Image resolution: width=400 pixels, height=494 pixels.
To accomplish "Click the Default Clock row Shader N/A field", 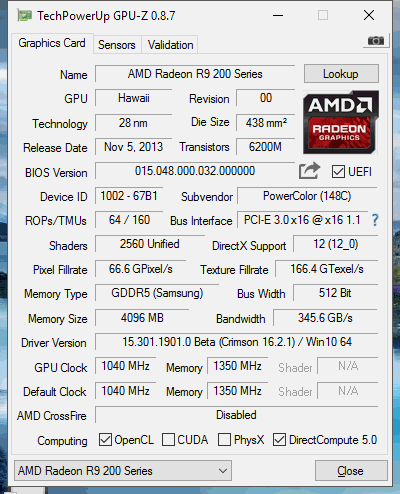I will click(348, 391).
